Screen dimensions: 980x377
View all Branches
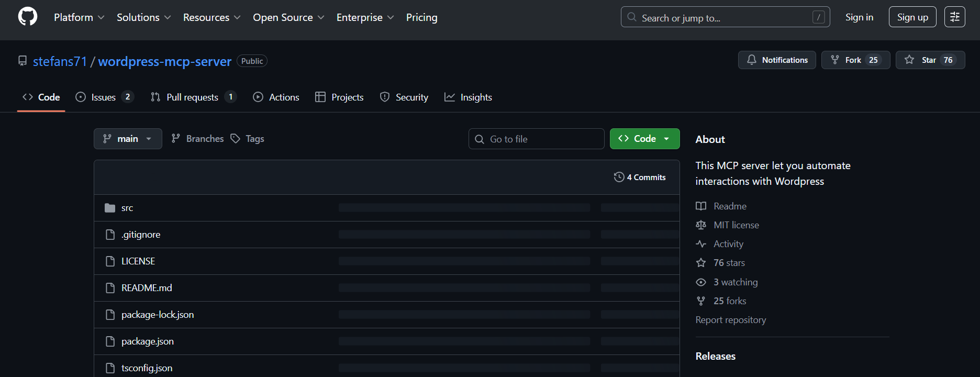[x=197, y=139]
